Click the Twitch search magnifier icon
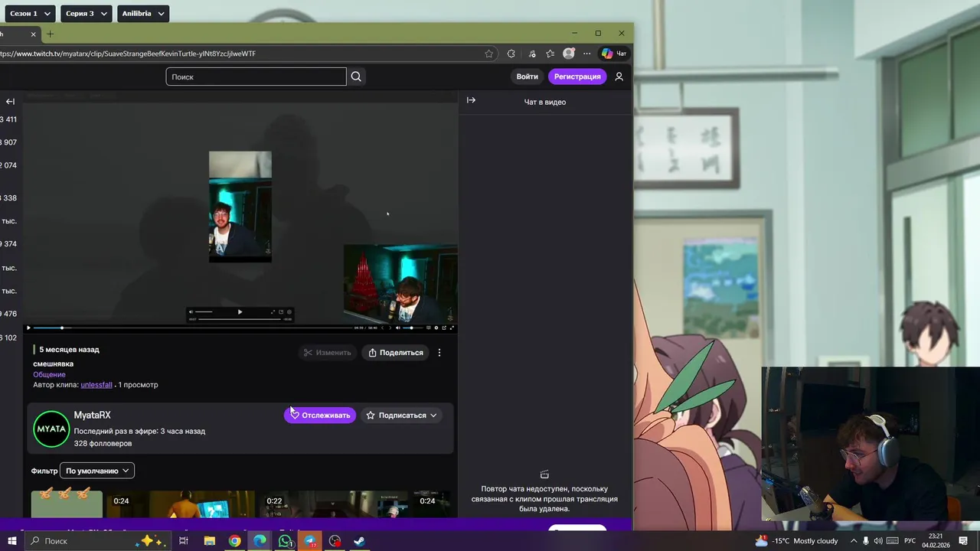Viewport: 980px width, 551px height. pos(356,77)
